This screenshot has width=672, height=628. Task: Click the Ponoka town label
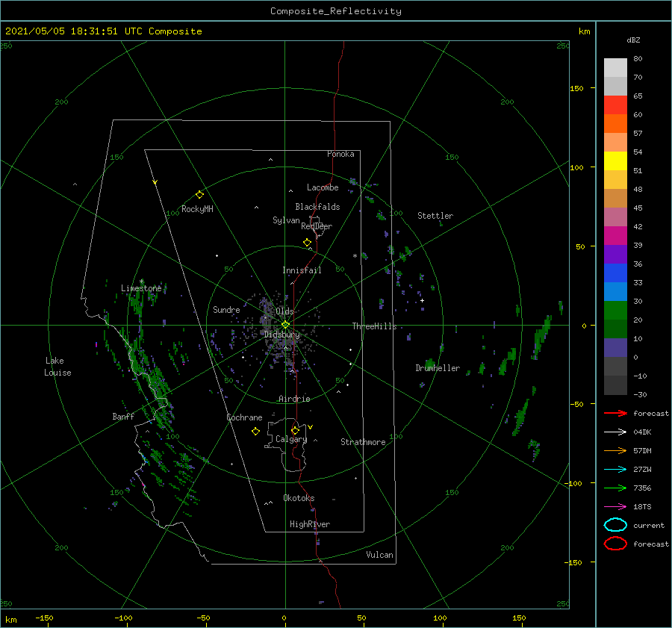pyautogui.click(x=340, y=154)
